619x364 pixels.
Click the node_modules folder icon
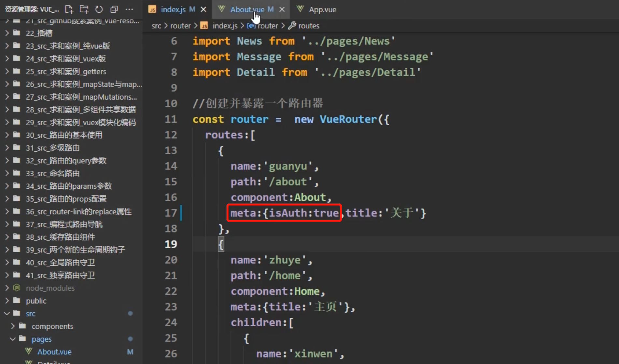click(17, 288)
